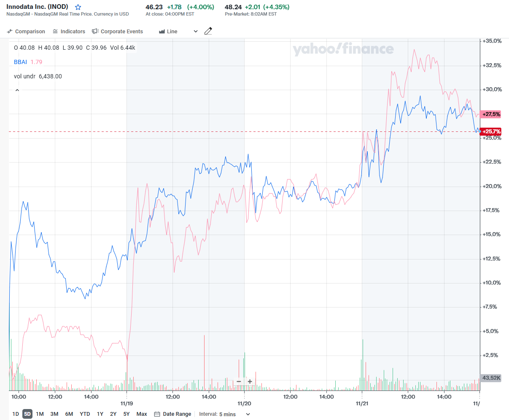Click the +27.5% BBAI price tag
The image size is (509, 420).
491,114
